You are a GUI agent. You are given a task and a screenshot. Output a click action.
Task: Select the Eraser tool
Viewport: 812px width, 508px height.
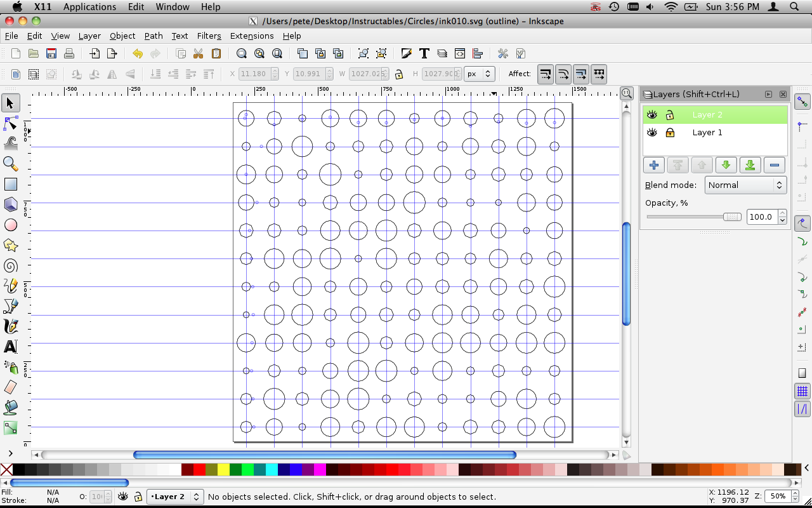tap(10, 387)
